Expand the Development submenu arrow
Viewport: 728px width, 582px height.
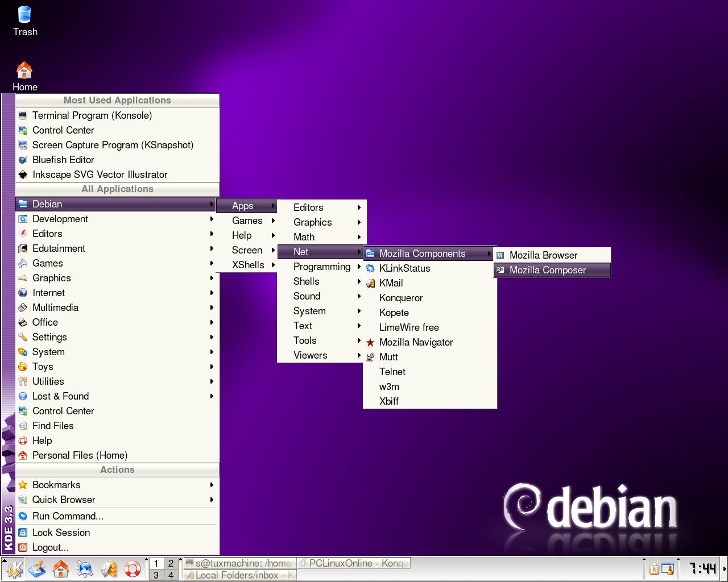click(212, 219)
